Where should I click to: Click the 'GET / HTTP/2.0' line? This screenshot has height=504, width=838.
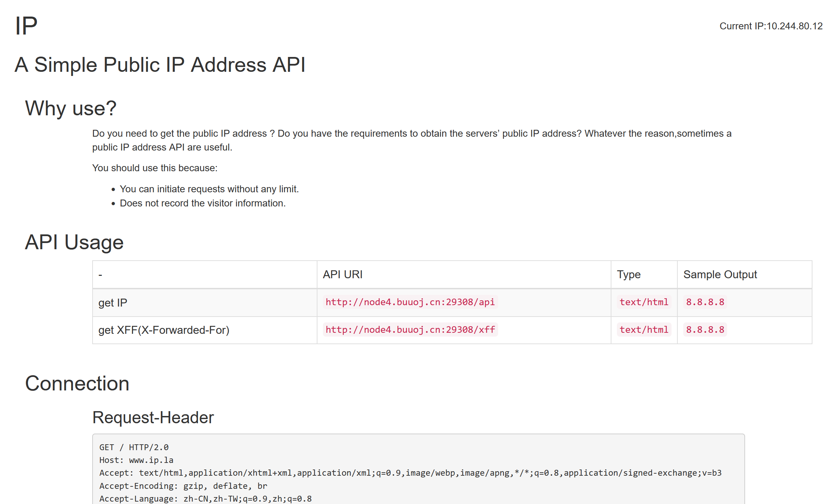click(134, 447)
